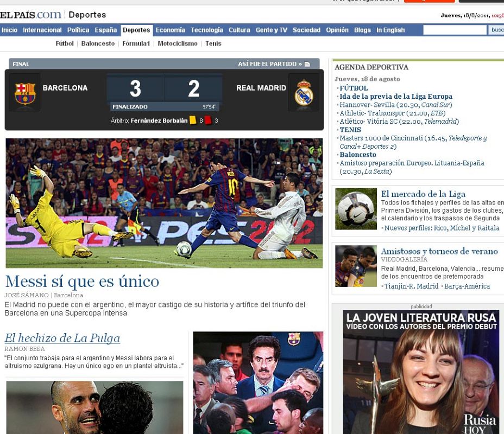Image resolution: width=504 pixels, height=434 pixels.
Task: Open the headline "Messi sí que es único"
Action: click(x=83, y=282)
